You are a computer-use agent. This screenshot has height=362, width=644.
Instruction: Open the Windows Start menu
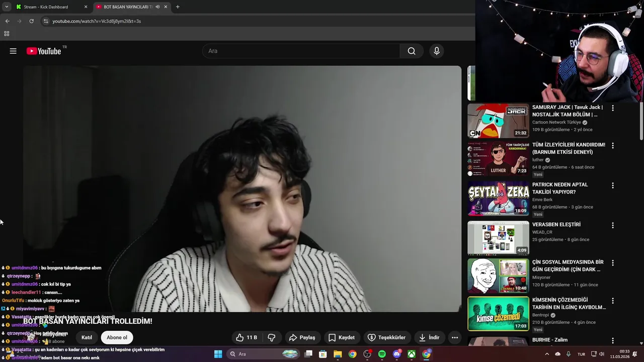(x=218, y=354)
